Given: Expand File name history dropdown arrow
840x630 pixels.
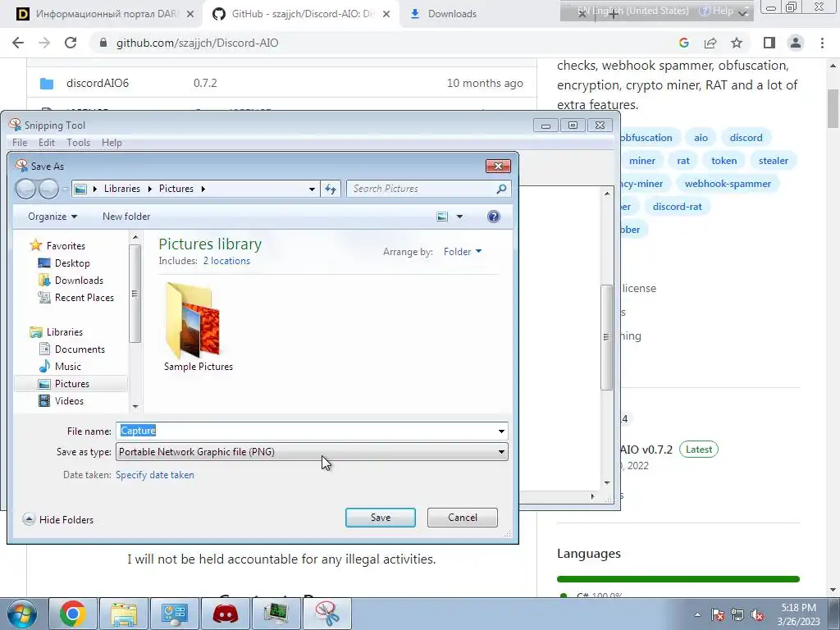Looking at the screenshot, I should (x=501, y=431).
